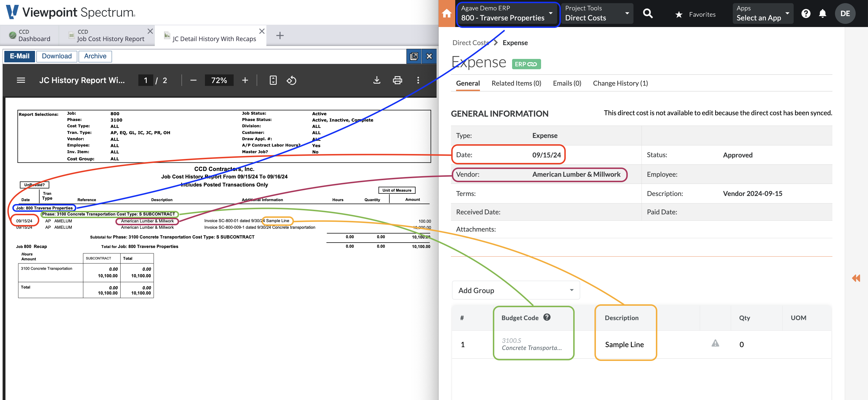Zoom out the PDF with minus icon

tap(193, 80)
